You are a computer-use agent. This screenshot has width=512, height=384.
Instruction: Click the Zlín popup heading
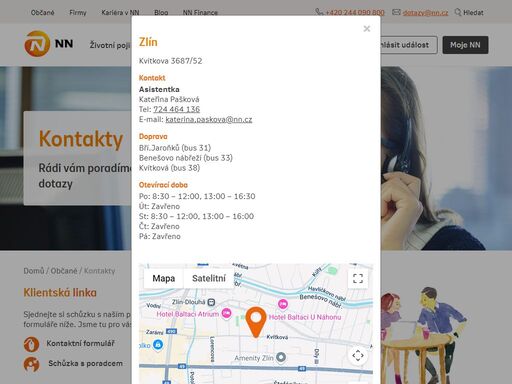pyautogui.click(x=148, y=42)
